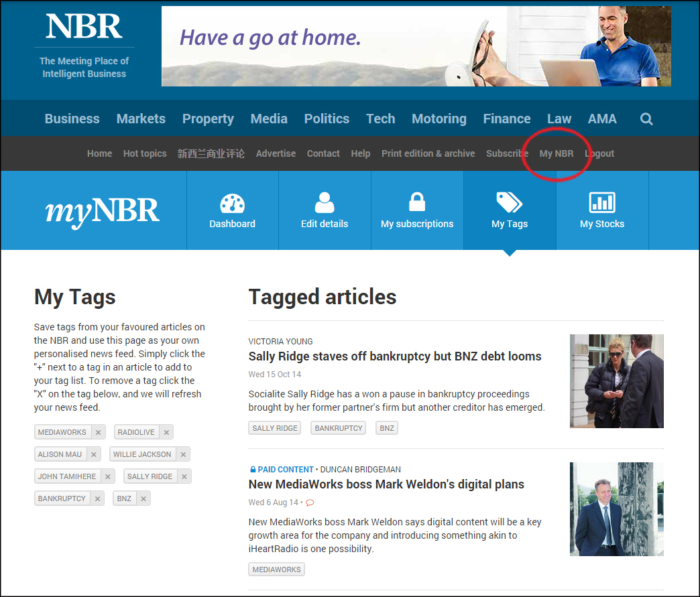Open Sally Ridge bankruptcy article headline
The width and height of the screenshot is (700, 597).
[395, 356]
